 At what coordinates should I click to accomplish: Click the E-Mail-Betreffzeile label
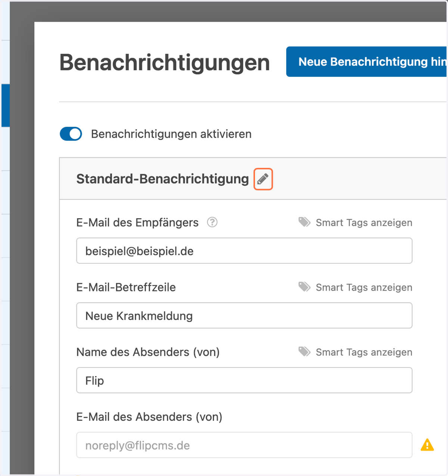[126, 287]
